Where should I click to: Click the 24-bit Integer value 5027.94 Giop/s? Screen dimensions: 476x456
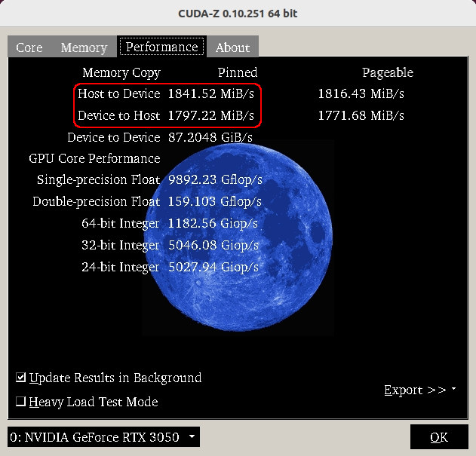pos(213,267)
